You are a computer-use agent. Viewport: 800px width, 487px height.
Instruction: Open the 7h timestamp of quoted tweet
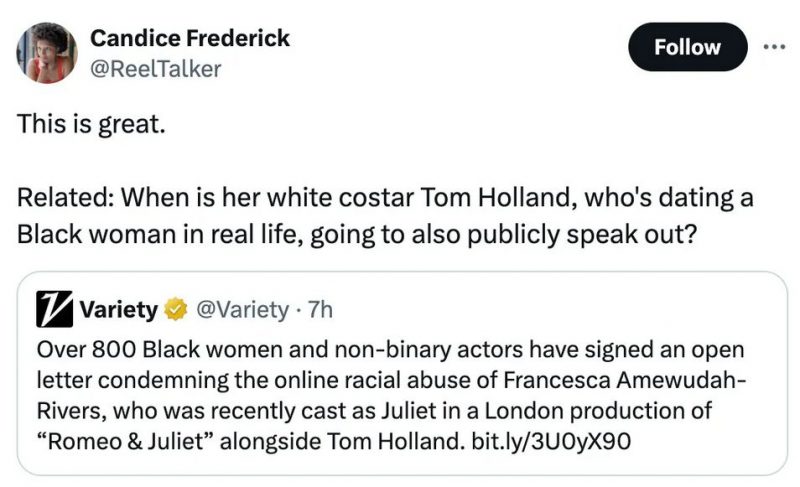(316, 310)
